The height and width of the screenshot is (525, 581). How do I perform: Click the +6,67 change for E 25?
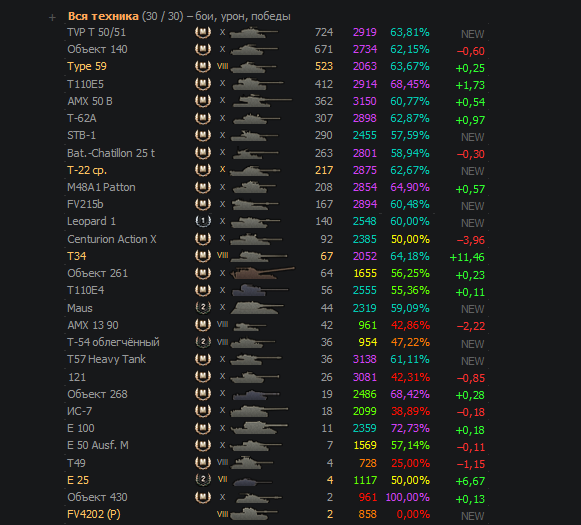tap(470, 481)
